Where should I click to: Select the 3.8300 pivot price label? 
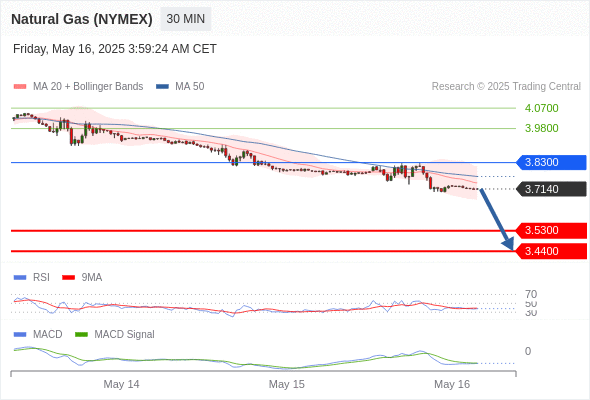551,163
